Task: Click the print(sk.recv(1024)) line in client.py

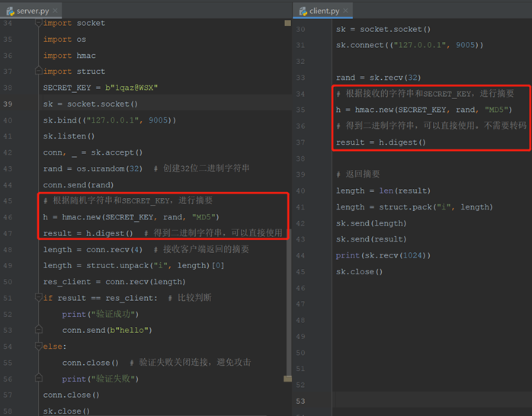Action: click(383, 255)
